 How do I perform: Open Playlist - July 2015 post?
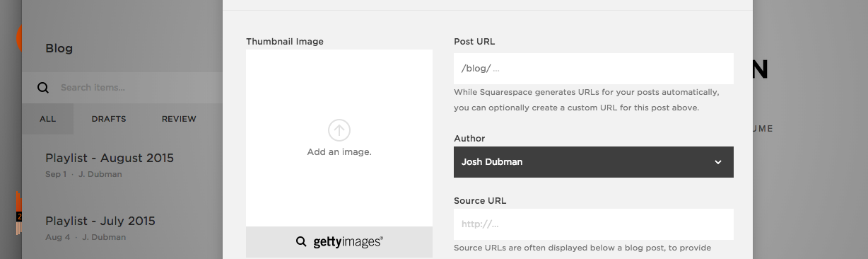coord(100,221)
